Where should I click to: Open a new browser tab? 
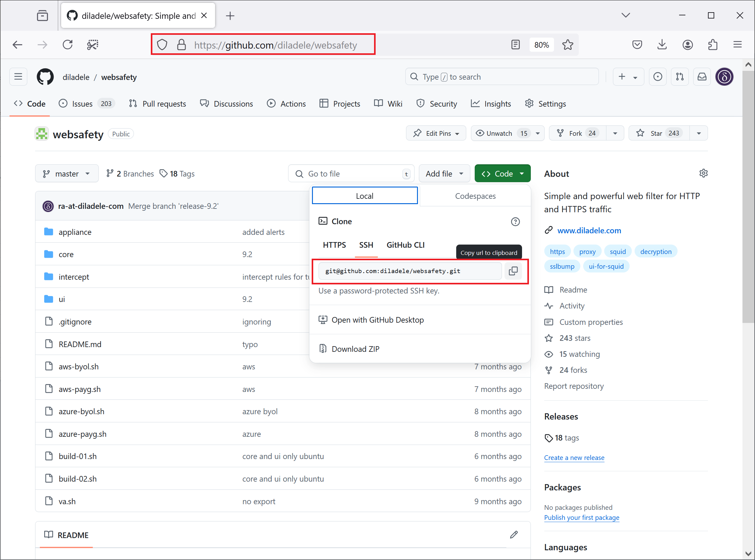pos(230,16)
